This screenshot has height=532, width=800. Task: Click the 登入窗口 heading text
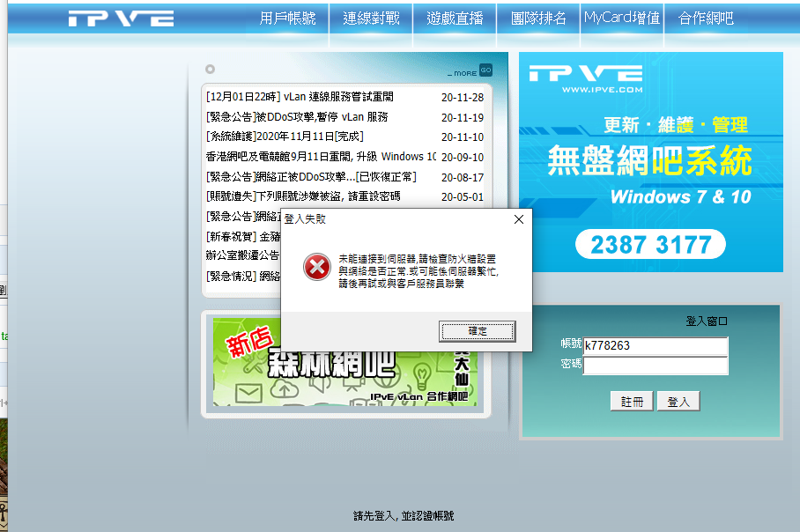tap(706, 321)
